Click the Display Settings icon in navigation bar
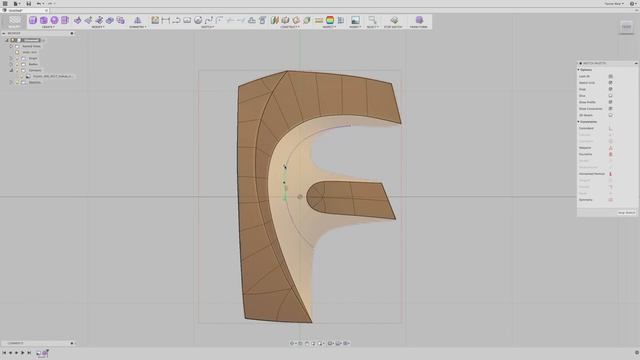The image size is (640, 360). point(331,343)
